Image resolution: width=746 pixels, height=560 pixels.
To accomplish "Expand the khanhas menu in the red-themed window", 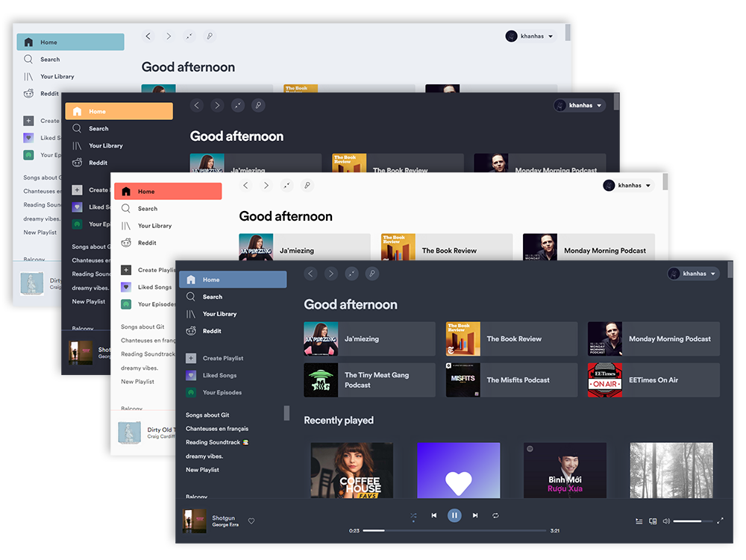I will click(629, 186).
